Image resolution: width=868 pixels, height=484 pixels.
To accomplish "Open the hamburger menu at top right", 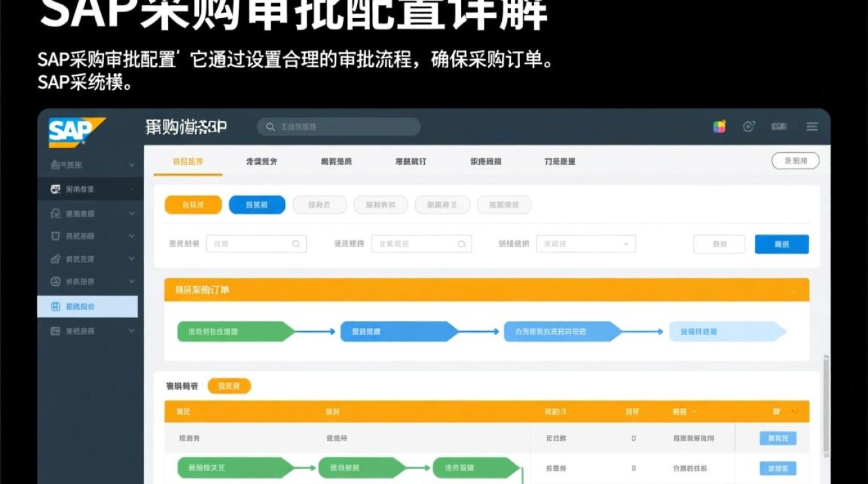I will [812, 126].
